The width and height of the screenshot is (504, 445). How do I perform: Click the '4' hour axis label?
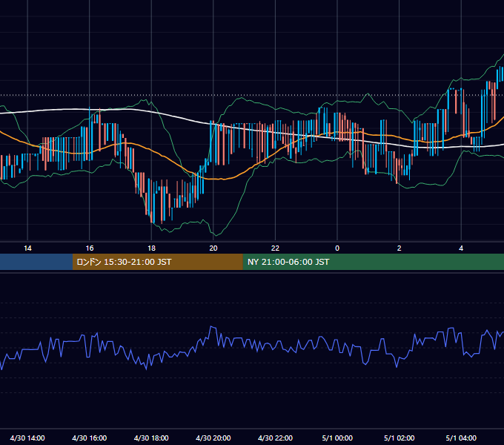tap(461, 248)
